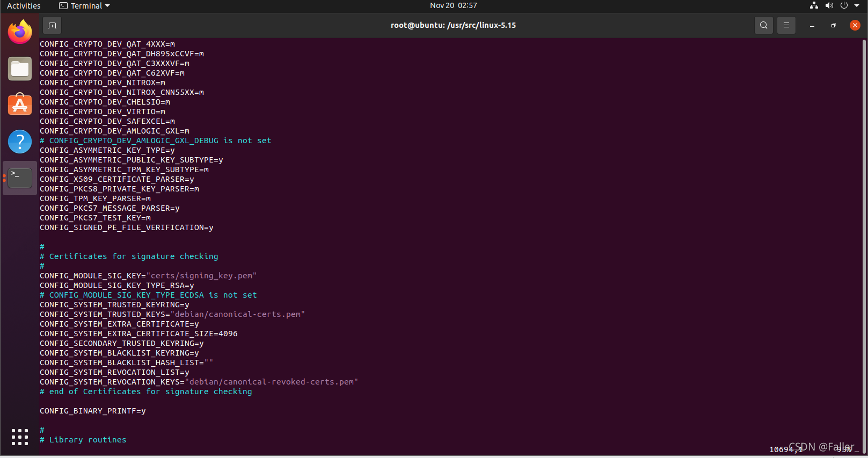Open the clock showing Nov 20 02:57
The height and width of the screenshot is (458, 868).
point(454,5)
